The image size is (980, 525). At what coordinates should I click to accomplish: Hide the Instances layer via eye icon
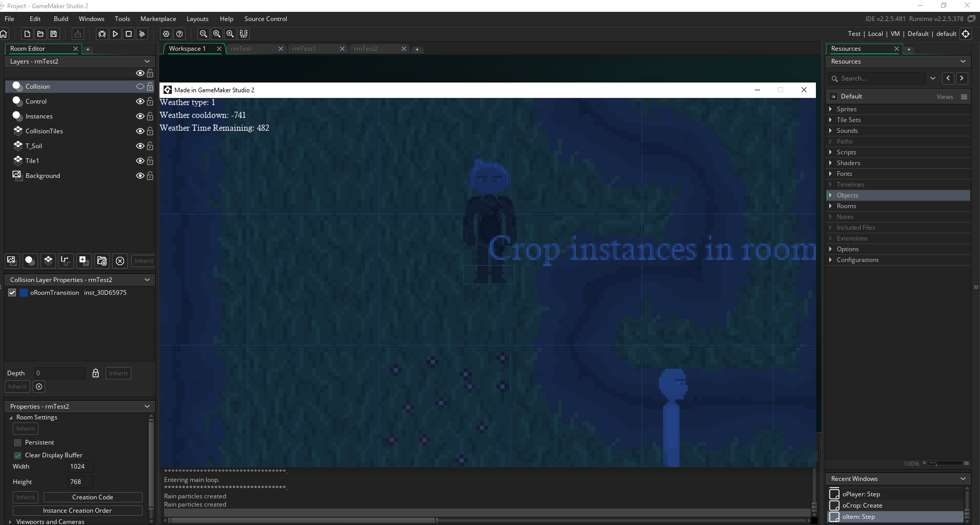pyautogui.click(x=139, y=116)
